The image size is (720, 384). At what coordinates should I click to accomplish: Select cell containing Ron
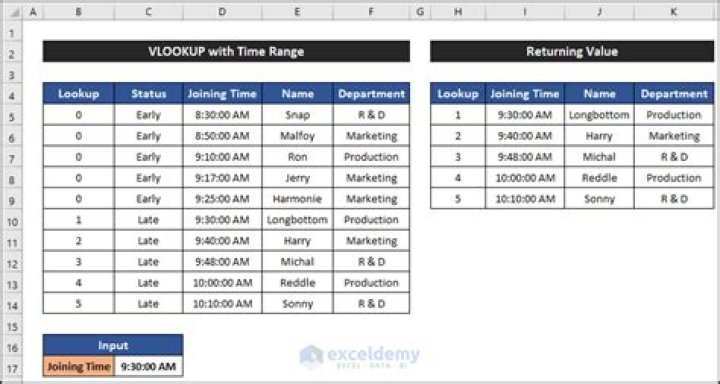tap(298, 157)
